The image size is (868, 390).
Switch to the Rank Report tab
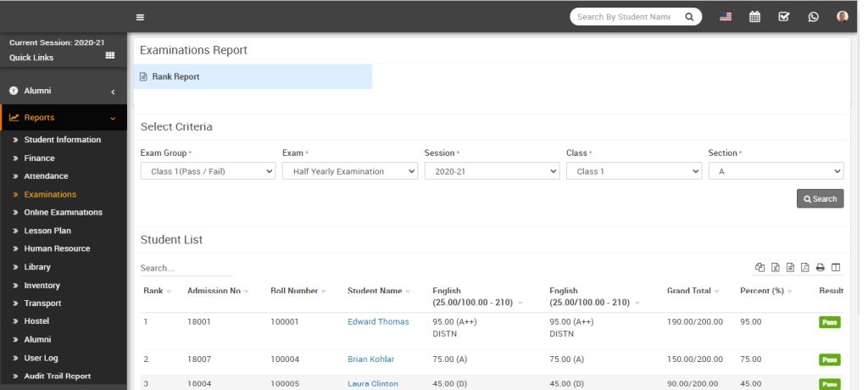coord(175,76)
